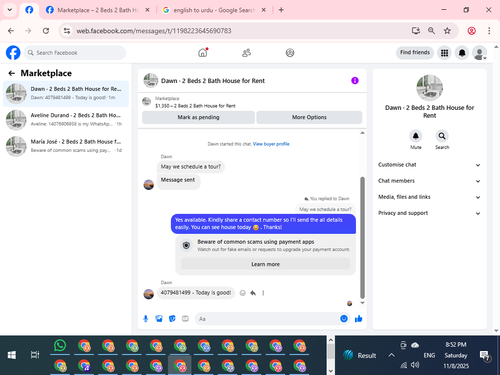Image resolution: width=500 pixels, height=375 pixels.
Task: Open Task View on taskbar
Action: [x=35, y=355]
